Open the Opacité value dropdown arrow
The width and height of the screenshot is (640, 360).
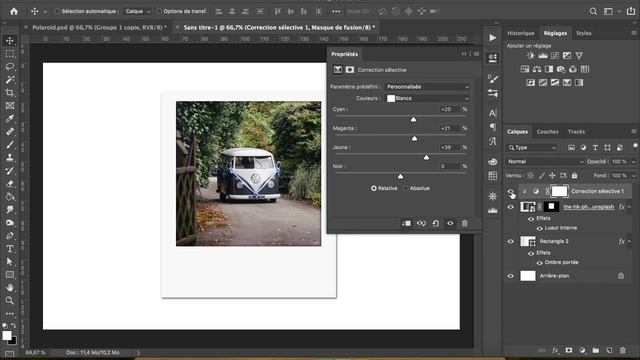pos(633,162)
